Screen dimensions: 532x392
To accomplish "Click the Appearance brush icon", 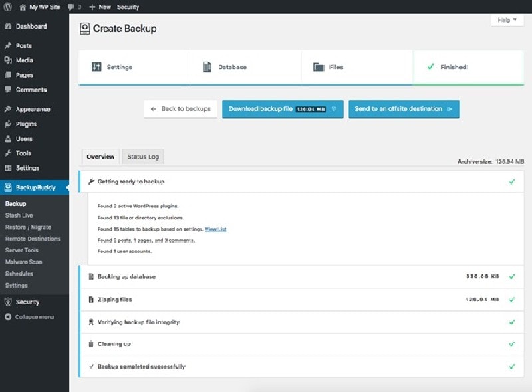I will point(8,109).
